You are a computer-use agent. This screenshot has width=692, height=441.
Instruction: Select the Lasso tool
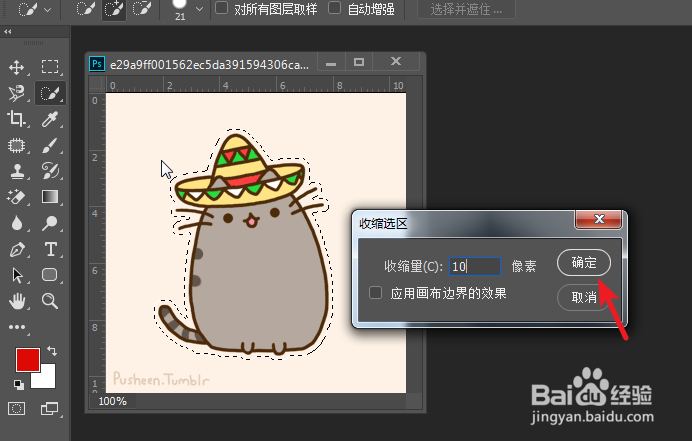[17, 93]
